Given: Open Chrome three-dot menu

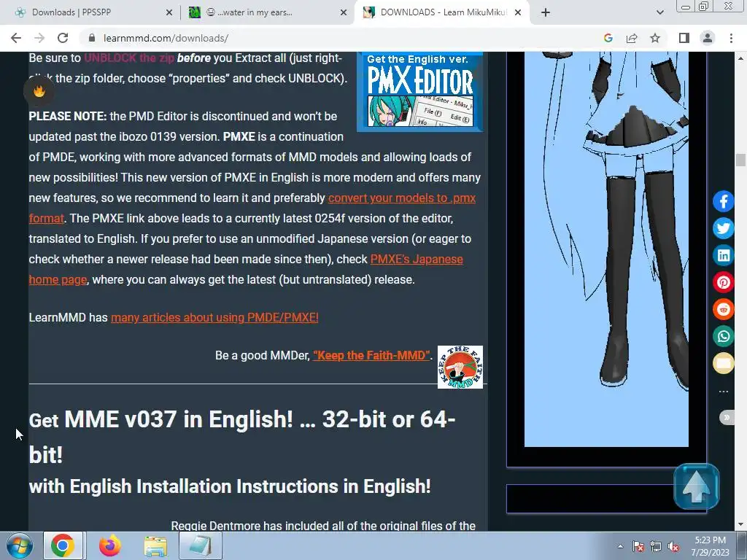Looking at the screenshot, I should 731,38.
